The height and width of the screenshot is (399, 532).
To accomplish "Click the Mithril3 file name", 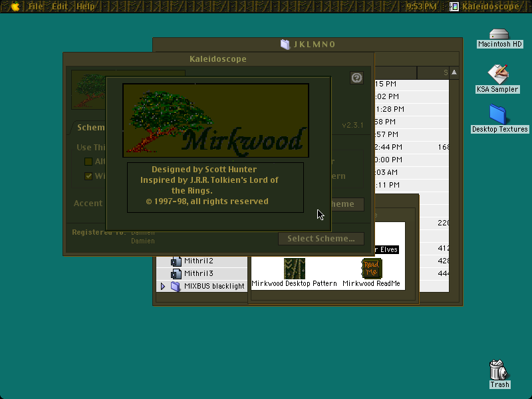I will (198, 273).
